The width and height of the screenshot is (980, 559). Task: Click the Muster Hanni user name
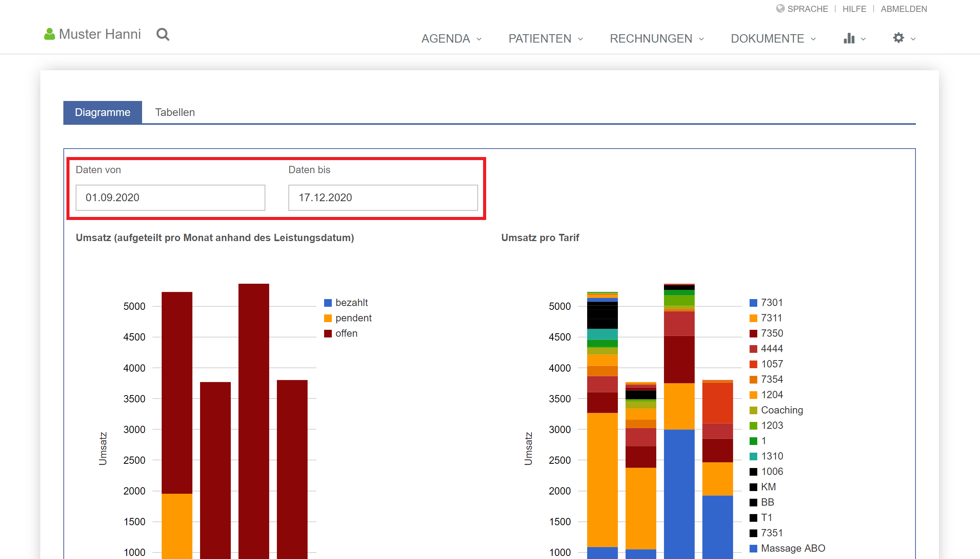pyautogui.click(x=100, y=34)
